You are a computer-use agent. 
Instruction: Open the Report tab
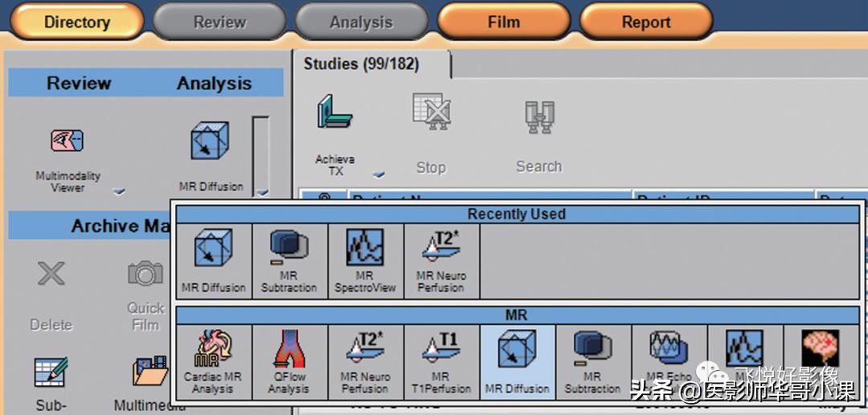[x=646, y=23]
